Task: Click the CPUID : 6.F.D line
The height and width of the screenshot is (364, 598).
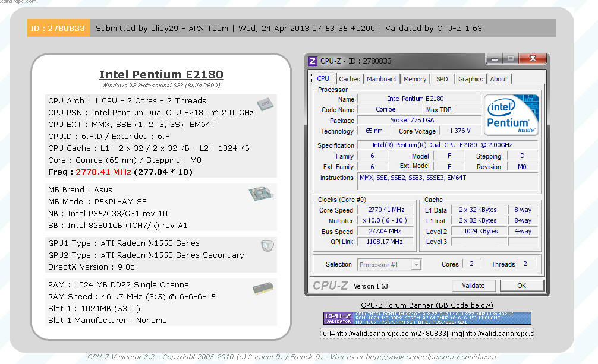Action: point(109,136)
